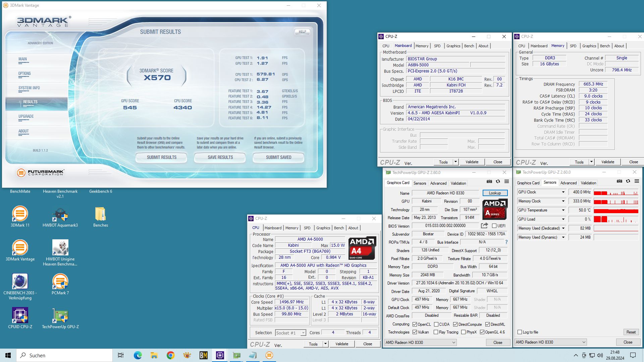Toggle the PhysX checkbox
Image resolution: width=644 pixels, height=362 pixels.
[463, 332]
